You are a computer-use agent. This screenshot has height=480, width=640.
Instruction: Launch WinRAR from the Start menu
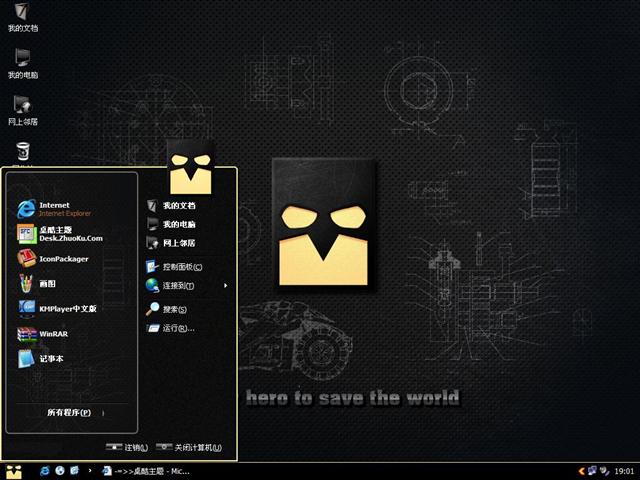coord(42,334)
